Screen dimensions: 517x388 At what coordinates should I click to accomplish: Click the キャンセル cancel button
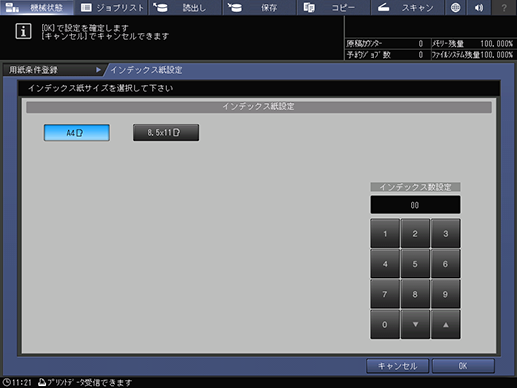(397, 366)
